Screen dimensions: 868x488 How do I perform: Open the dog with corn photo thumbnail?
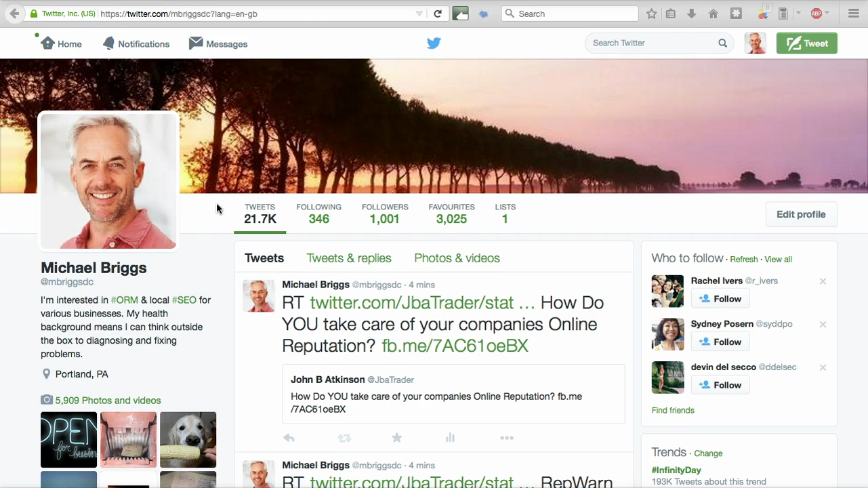tap(188, 439)
